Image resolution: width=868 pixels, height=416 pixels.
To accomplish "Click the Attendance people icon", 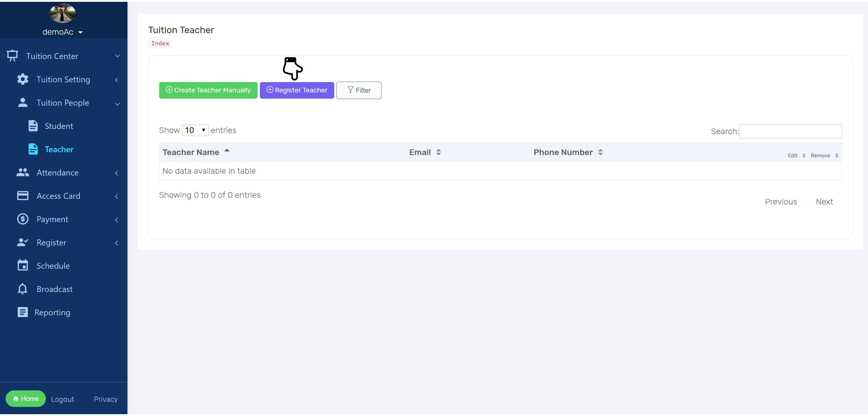I will [23, 173].
